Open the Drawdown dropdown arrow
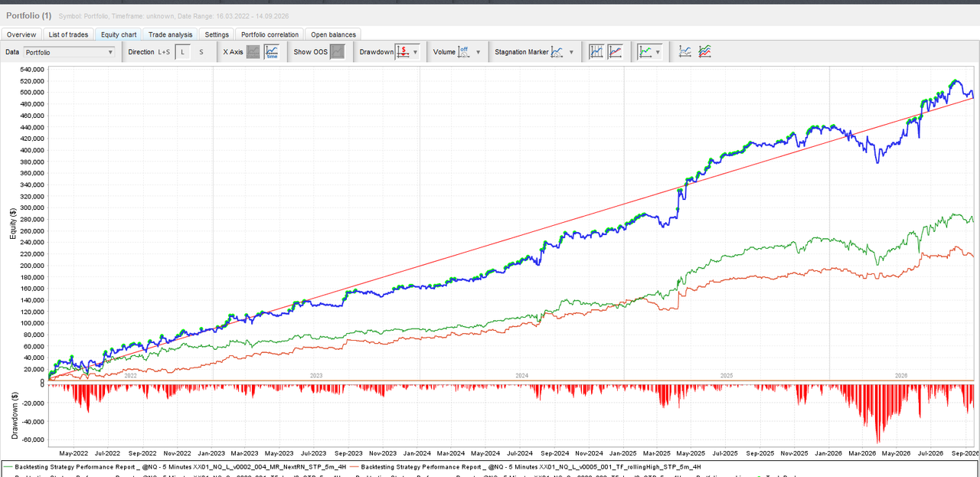The image size is (980, 477). pos(416,52)
